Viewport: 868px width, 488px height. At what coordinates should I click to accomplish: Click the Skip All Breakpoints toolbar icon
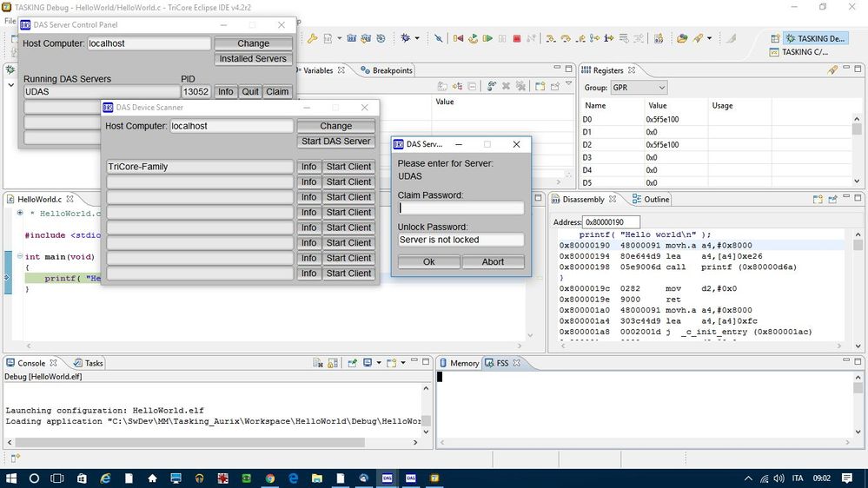click(x=439, y=38)
